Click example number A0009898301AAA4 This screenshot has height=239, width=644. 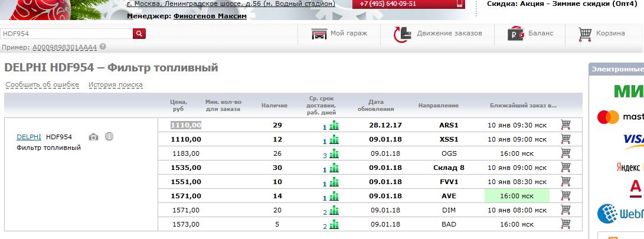click(x=65, y=47)
